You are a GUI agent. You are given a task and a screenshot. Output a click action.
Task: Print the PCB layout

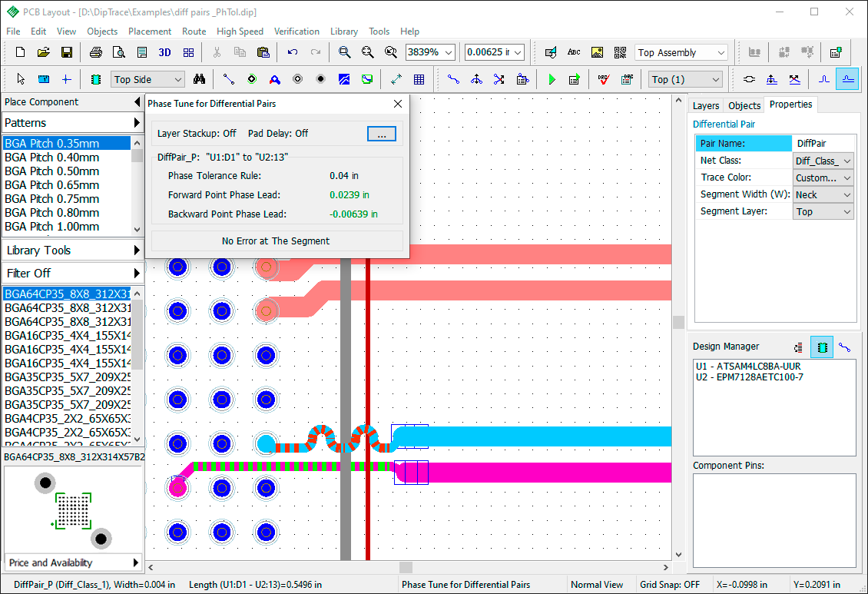[x=96, y=52]
